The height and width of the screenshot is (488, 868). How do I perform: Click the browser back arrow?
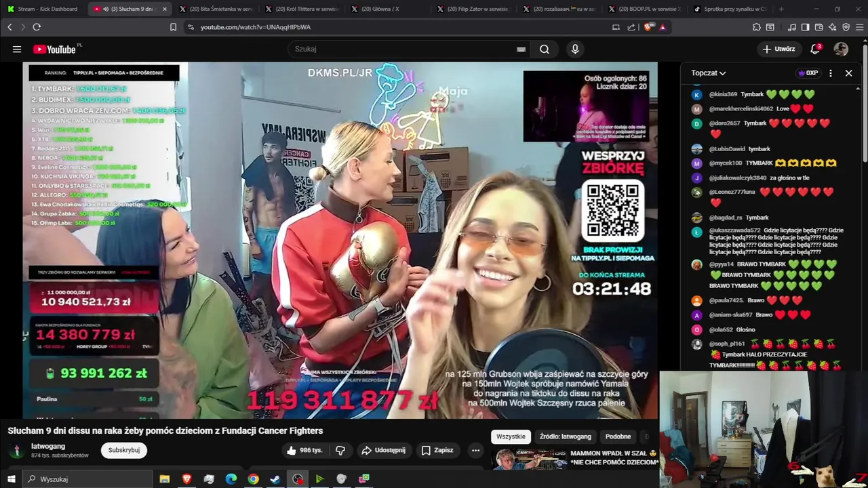[9, 27]
